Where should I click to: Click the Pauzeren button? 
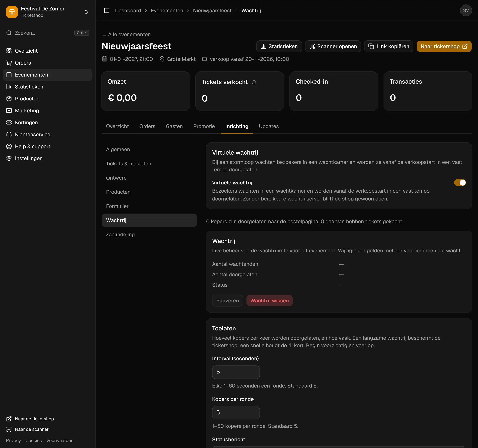227,300
